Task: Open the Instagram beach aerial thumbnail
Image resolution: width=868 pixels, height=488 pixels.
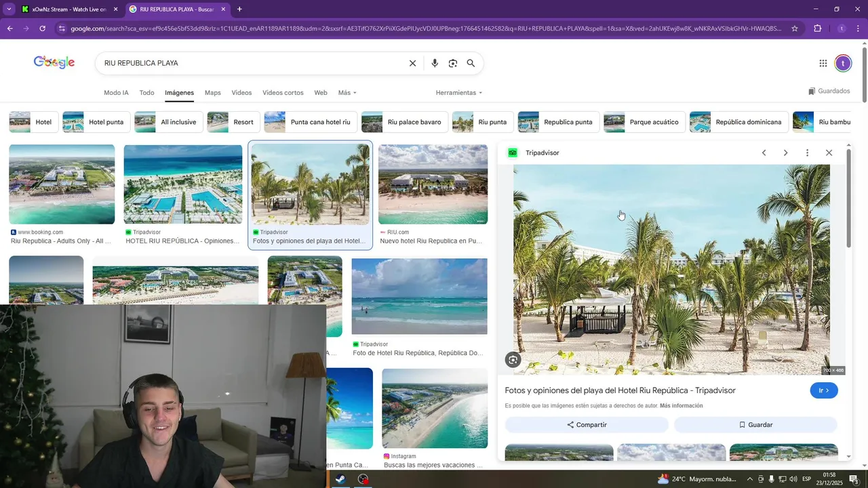Action: click(435, 408)
